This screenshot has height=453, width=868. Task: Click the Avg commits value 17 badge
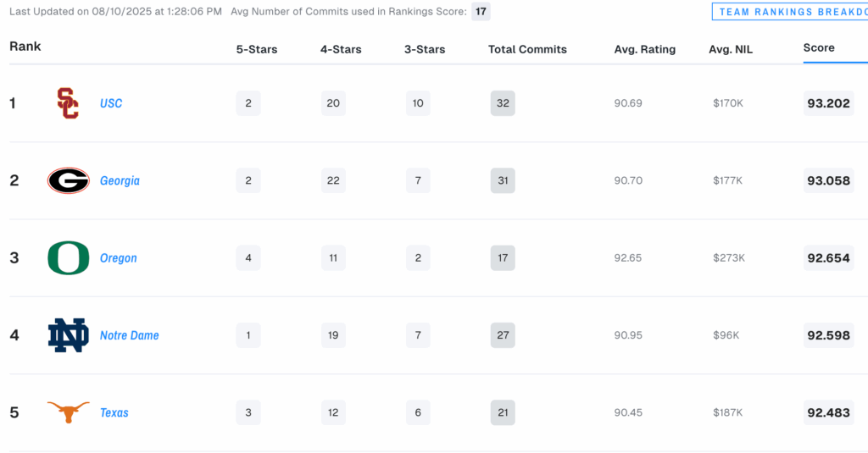pyautogui.click(x=481, y=12)
